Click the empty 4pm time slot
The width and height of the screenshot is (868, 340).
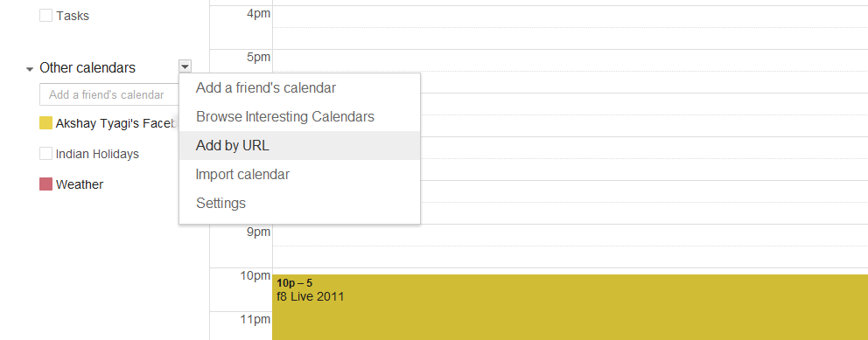(x=570, y=27)
